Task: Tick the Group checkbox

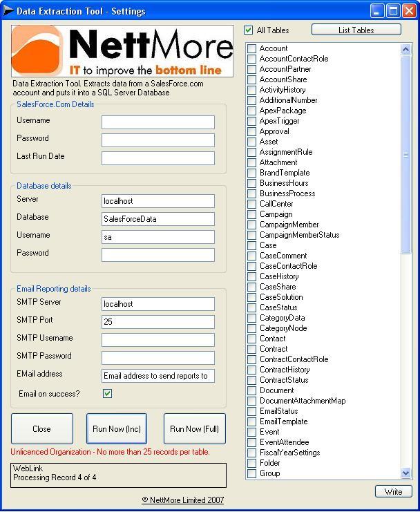Action: click(251, 473)
